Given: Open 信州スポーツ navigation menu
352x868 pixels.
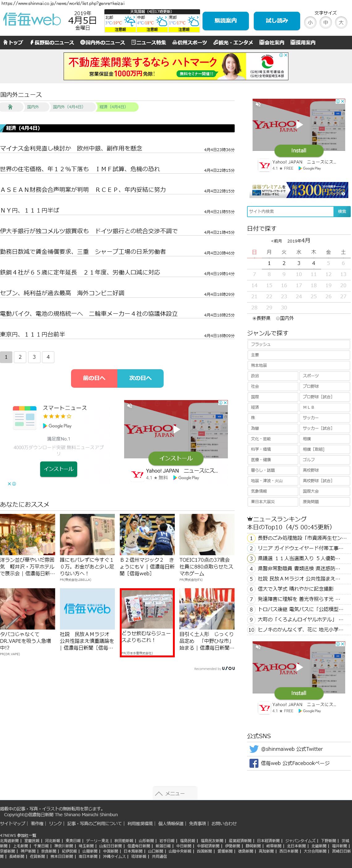Looking at the screenshot, I should pos(190,43).
